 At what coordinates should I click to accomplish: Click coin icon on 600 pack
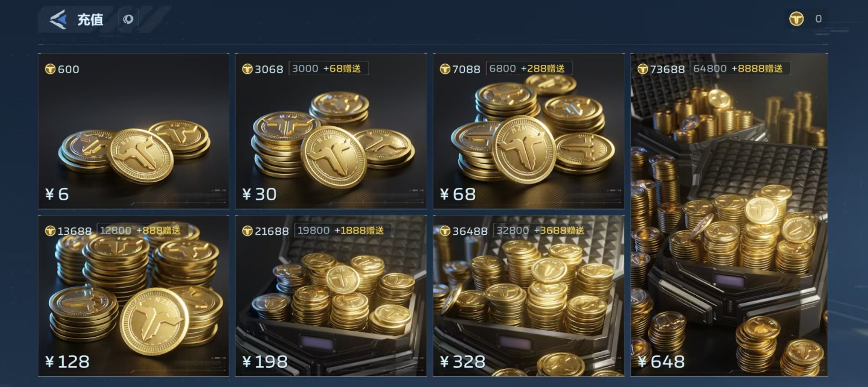tap(50, 69)
